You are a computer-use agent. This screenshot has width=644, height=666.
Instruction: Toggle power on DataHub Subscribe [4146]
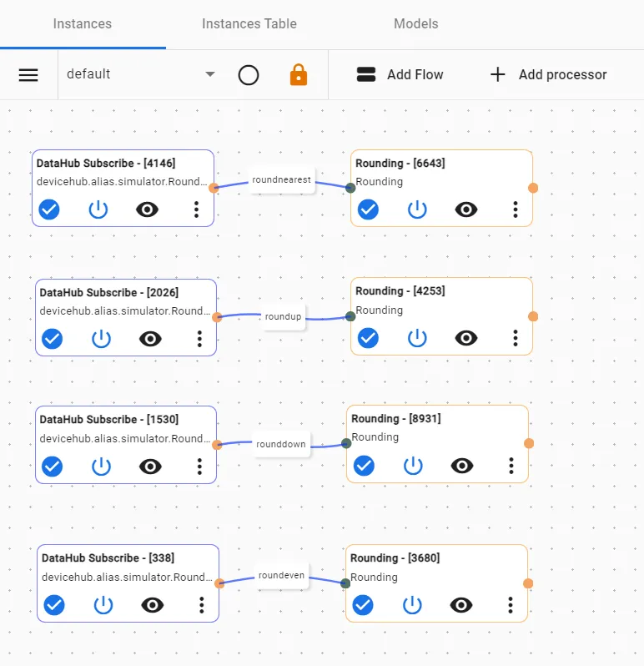tap(98, 209)
